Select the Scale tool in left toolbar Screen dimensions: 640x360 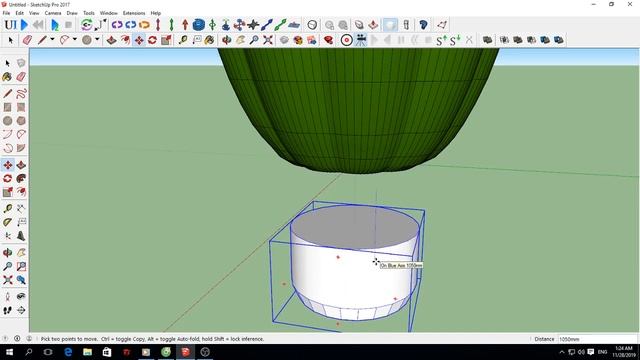point(8,192)
